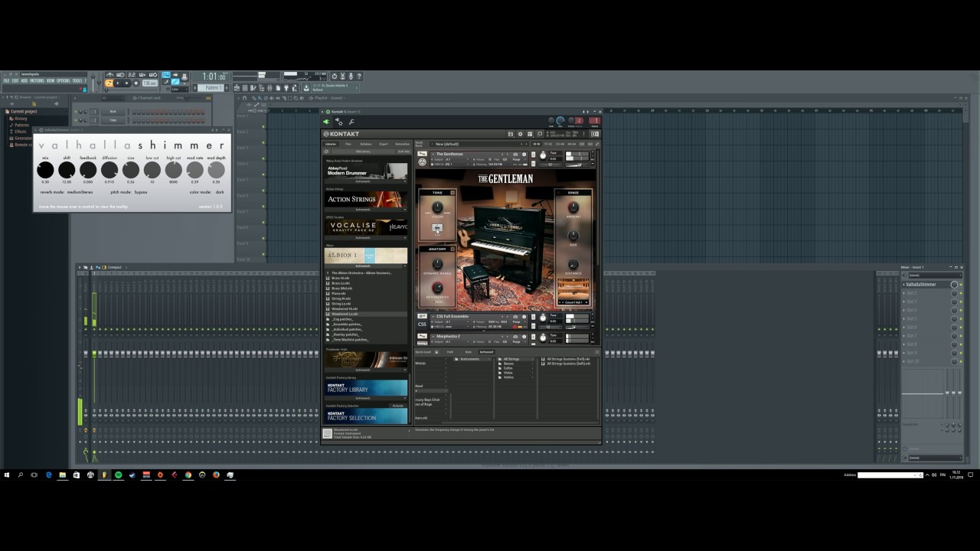Change the color mode dark value
The image size is (980, 551).
click(x=220, y=192)
